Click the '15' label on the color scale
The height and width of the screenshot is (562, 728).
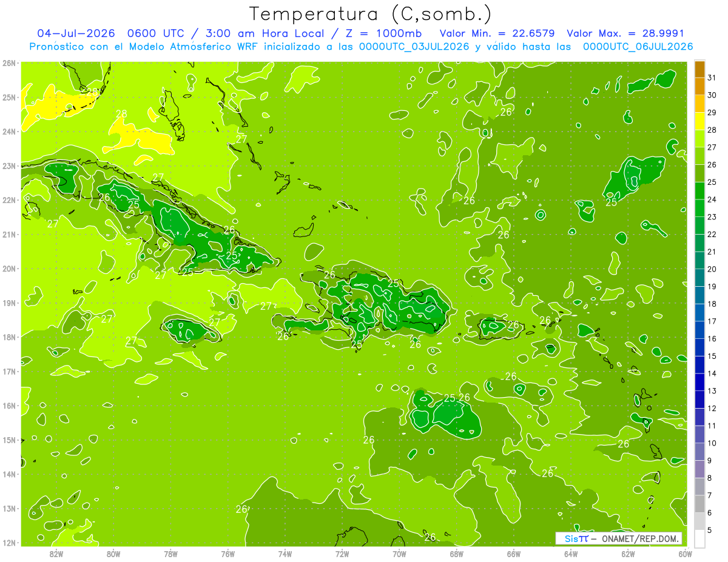click(712, 356)
